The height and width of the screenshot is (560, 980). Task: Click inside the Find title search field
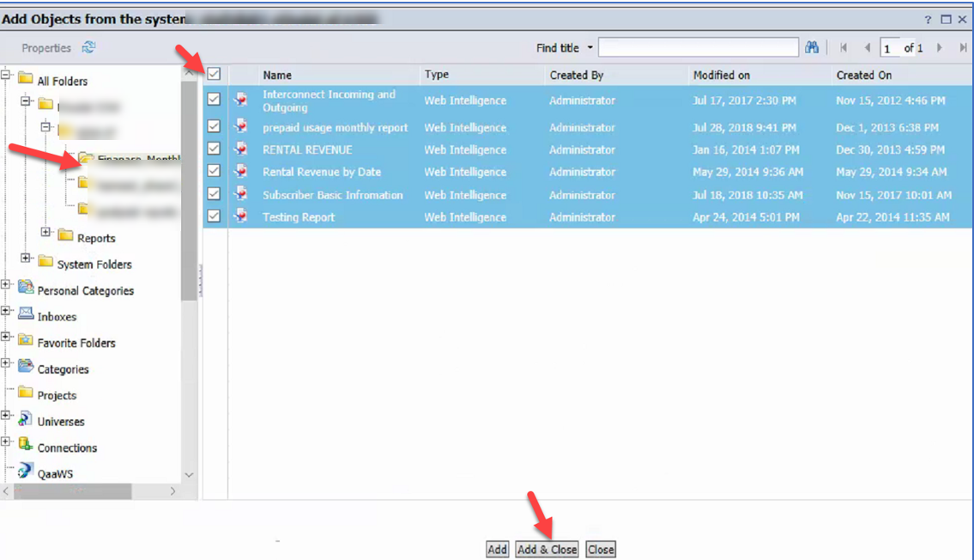697,47
